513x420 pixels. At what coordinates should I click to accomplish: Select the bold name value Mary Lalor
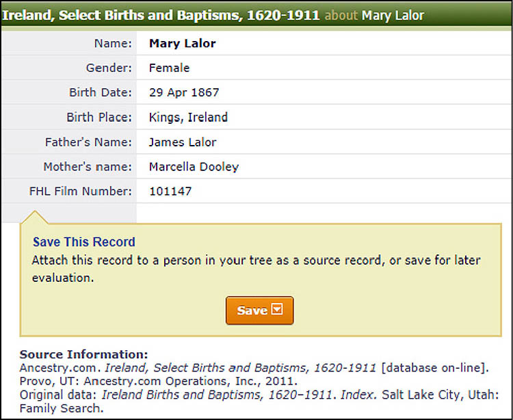pos(182,43)
